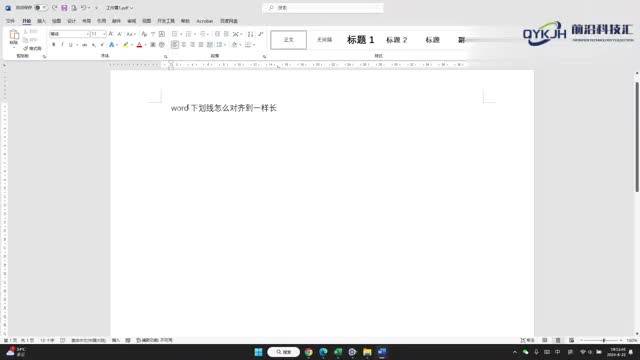
Task: Open font color dropdown arrow
Action: coord(145,45)
